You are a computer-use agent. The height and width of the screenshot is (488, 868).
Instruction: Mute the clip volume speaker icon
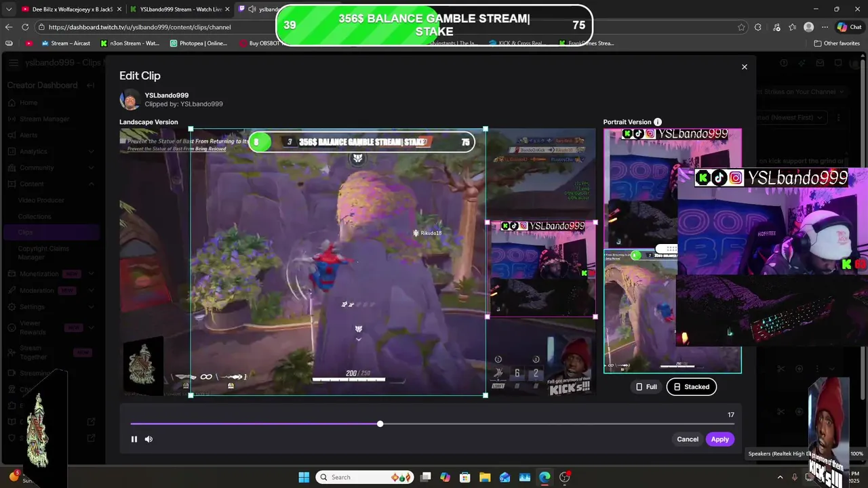click(149, 439)
